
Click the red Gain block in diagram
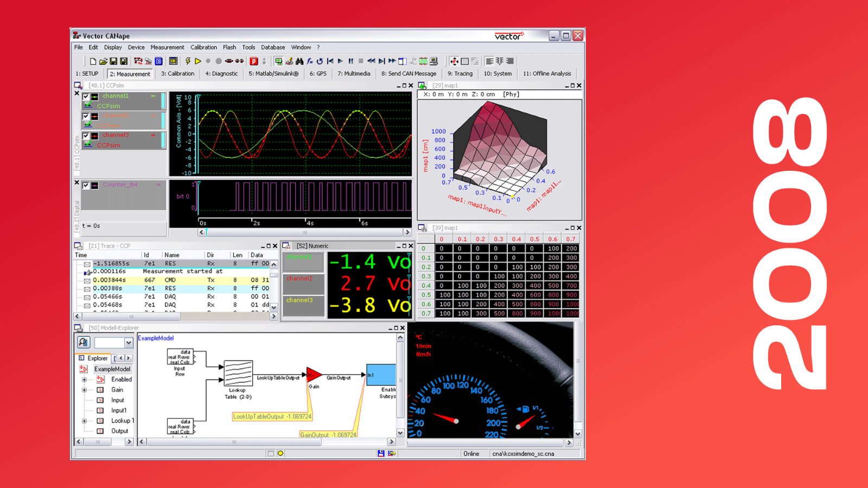(314, 375)
